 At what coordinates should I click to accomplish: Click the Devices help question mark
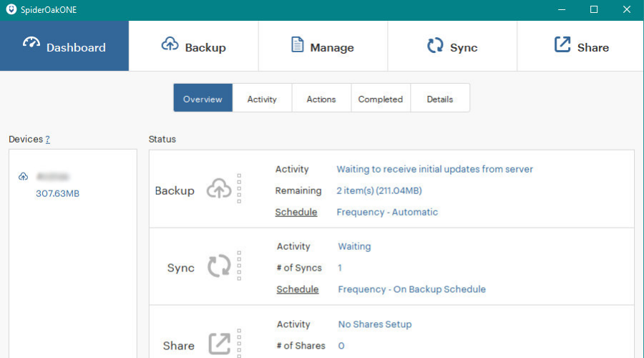pos(48,140)
